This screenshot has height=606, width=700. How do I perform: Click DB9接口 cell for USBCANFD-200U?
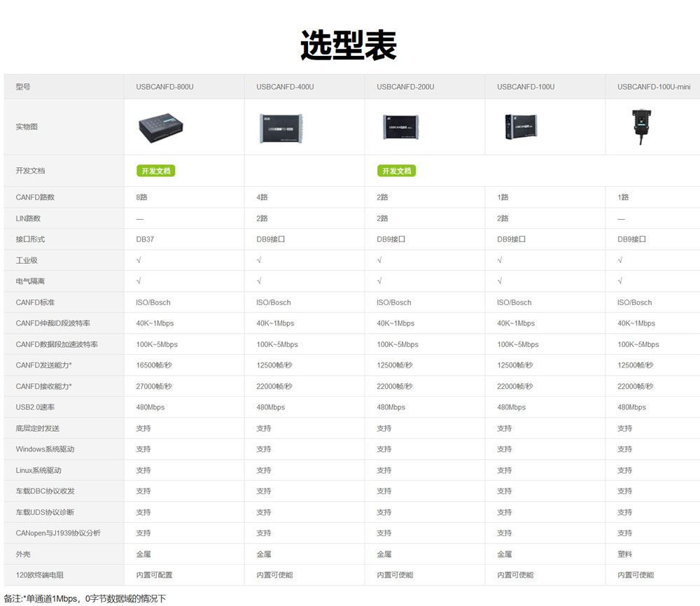(391, 239)
